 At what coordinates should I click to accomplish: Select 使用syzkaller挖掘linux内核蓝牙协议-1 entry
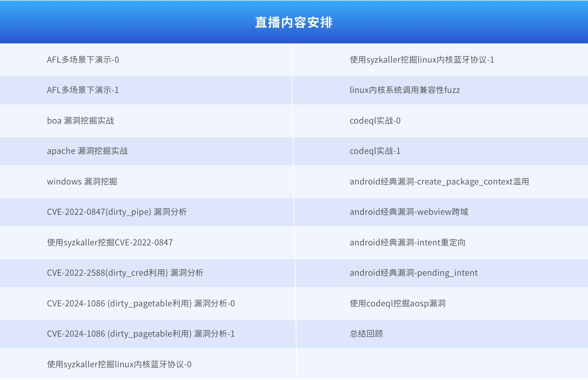pyautogui.click(x=422, y=60)
